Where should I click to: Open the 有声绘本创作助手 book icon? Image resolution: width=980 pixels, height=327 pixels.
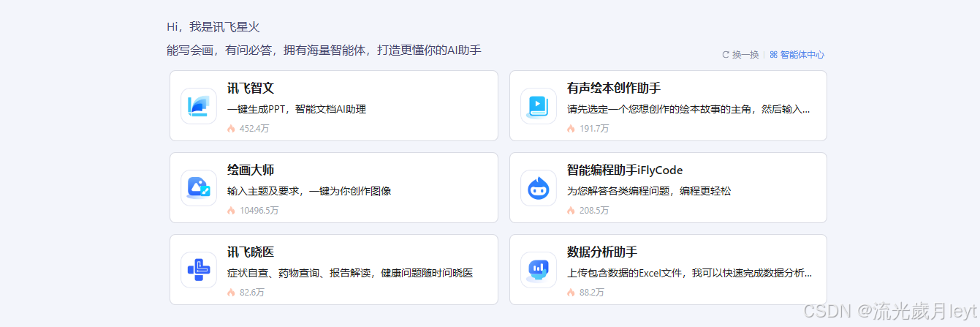[539, 106]
